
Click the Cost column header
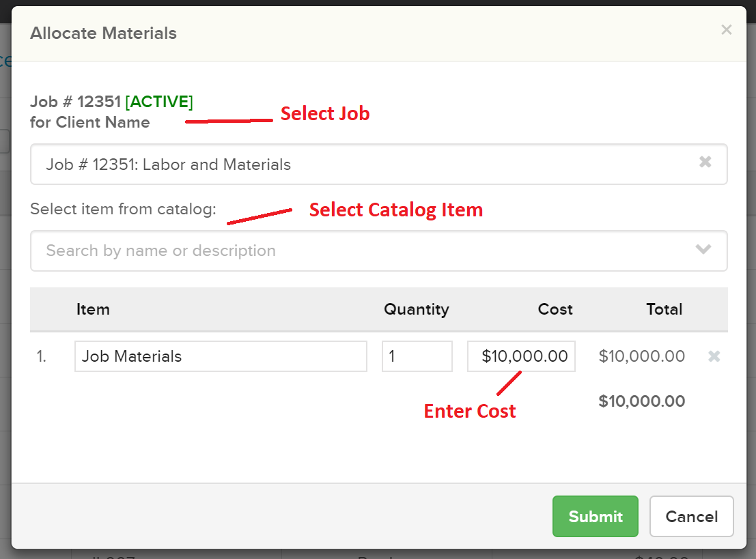[x=555, y=309]
